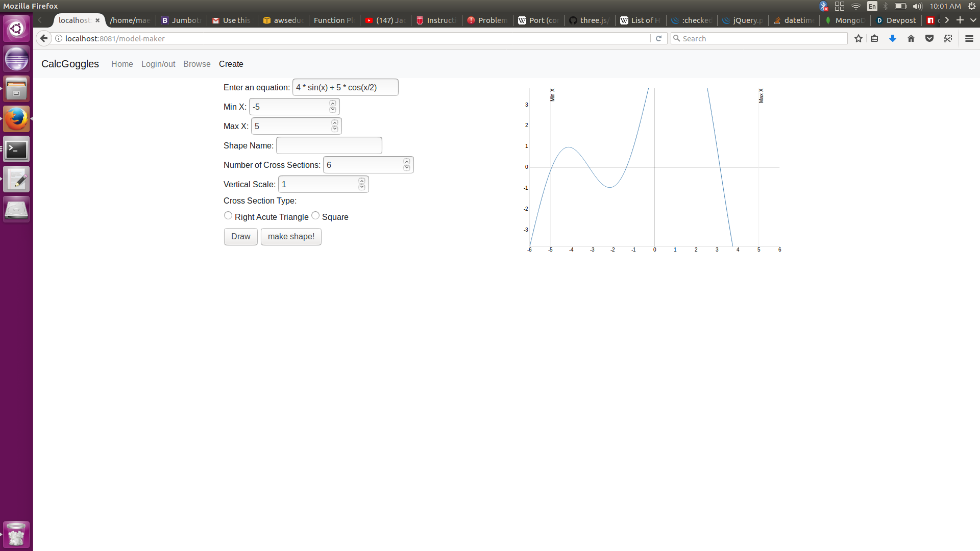The height and width of the screenshot is (551, 980).
Task: Click the Draw button
Action: coord(240,237)
